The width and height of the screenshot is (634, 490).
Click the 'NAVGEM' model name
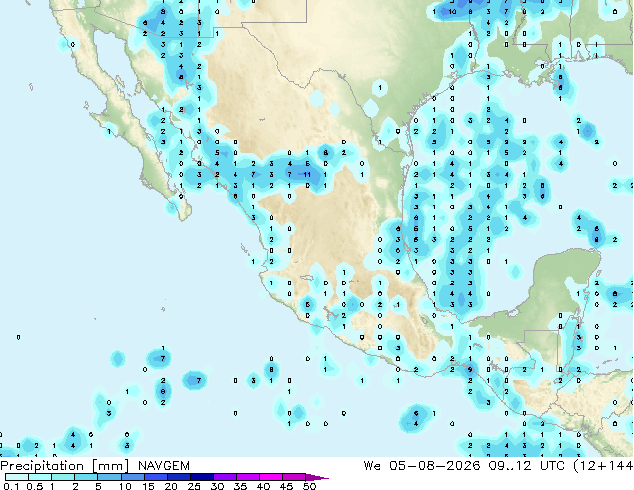[164, 466]
